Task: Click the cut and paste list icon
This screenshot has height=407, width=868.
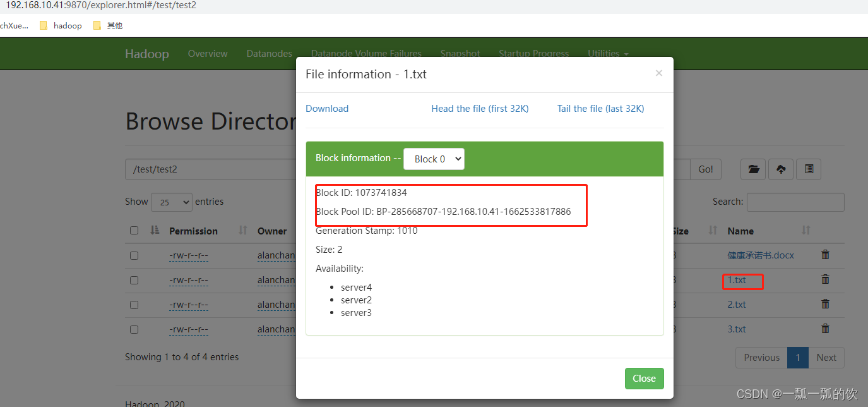Action: click(x=809, y=169)
